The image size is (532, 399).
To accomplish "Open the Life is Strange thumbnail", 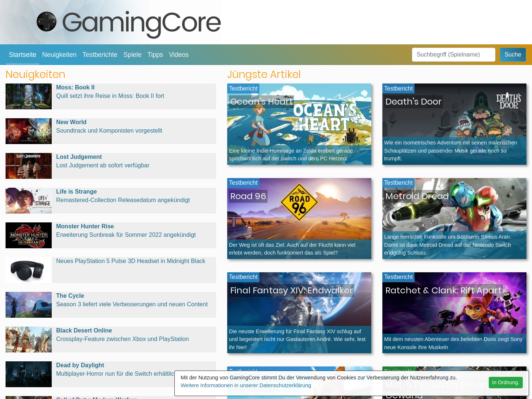I will tap(28, 201).
